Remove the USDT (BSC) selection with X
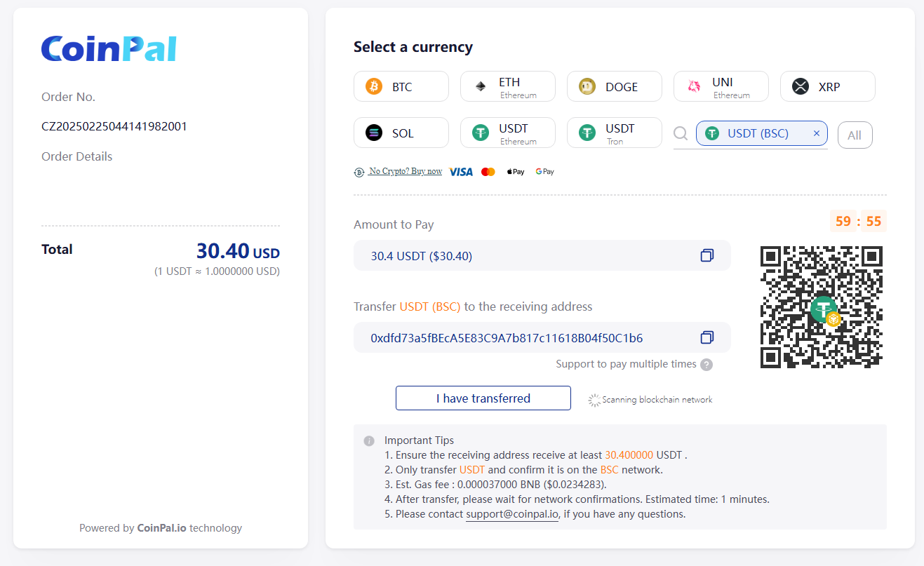This screenshot has height=566, width=924. pos(816,133)
